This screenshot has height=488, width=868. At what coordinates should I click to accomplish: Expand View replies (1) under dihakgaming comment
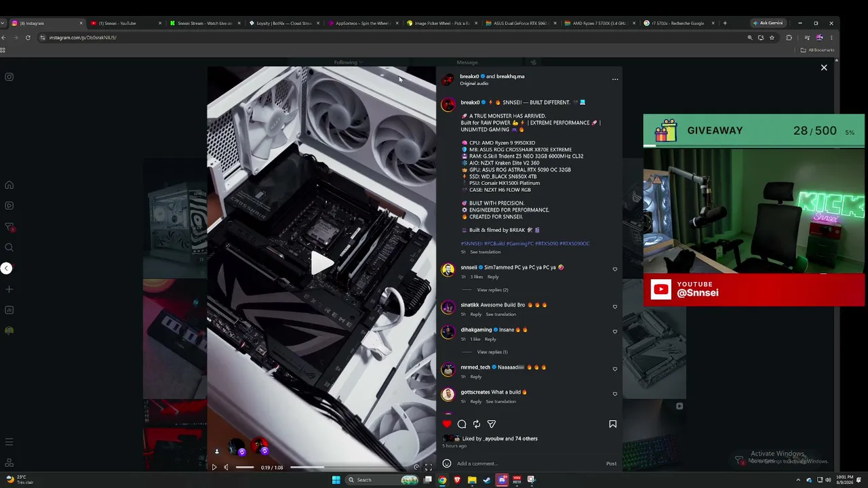tap(492, 352)
